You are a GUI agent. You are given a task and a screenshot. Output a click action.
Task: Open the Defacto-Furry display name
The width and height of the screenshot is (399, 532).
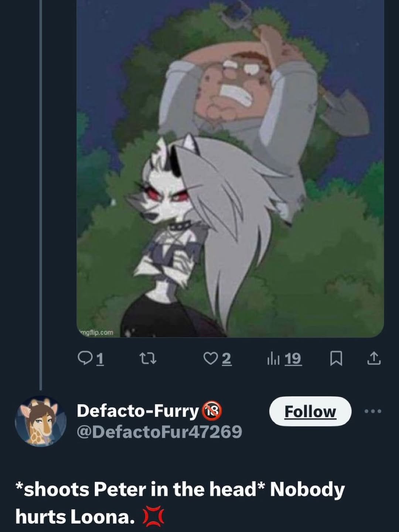click(138, 411)
